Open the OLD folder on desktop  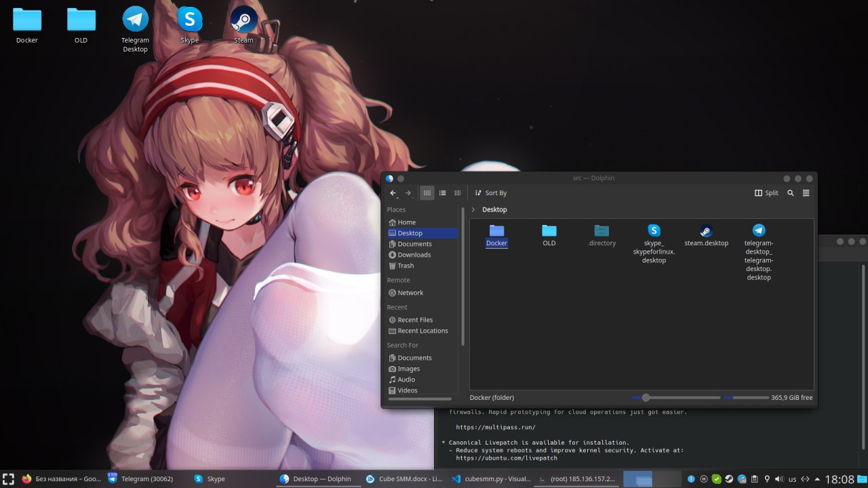pyautogui.click(x=81, y=26)
